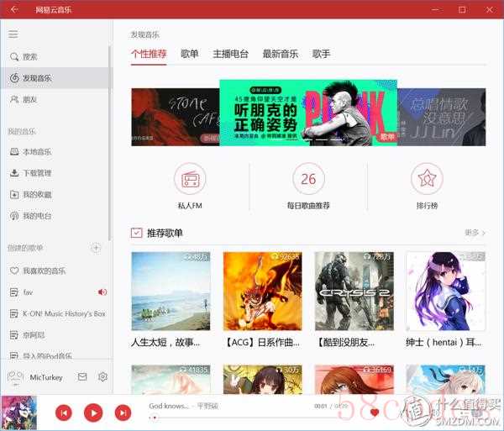Switch to the 主播电台 tab
Screen dimensions: 504x431
point(230,54)
